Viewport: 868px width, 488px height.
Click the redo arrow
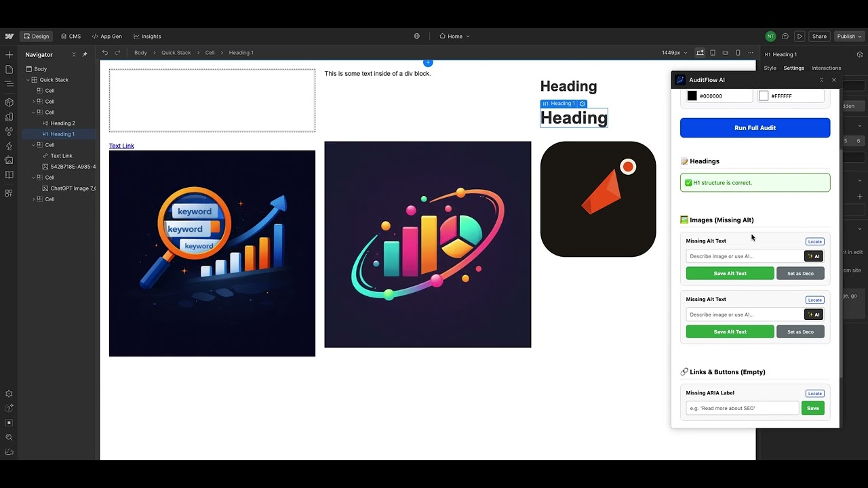[117, 53]
